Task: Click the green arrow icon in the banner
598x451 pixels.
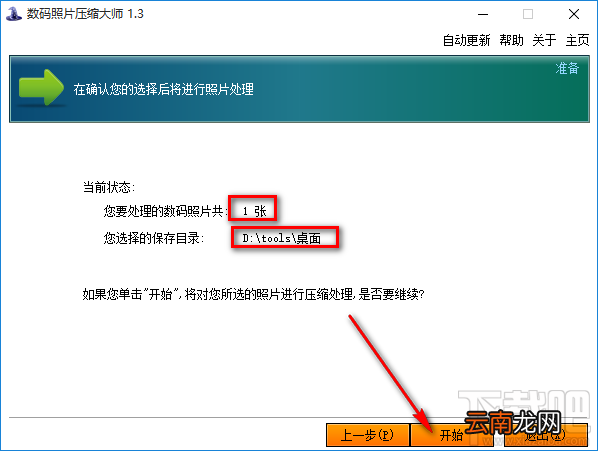Action: (42, 87)
